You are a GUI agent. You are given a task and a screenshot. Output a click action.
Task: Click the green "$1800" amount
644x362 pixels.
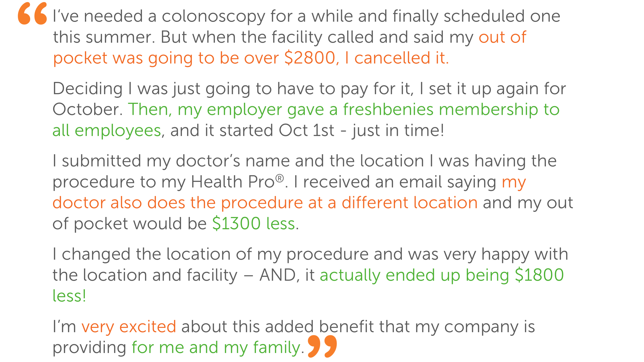[x=539, y=275]
